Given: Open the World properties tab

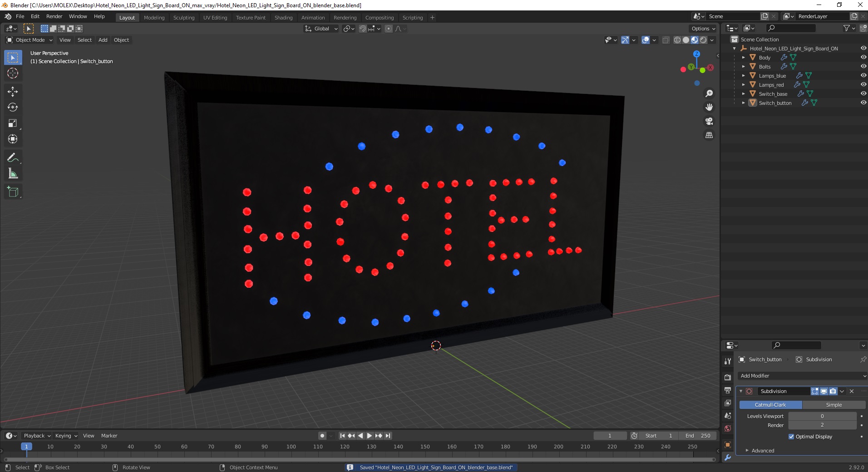Looking at the screenshot, I should pyautogui.click(x=728, y=428).
